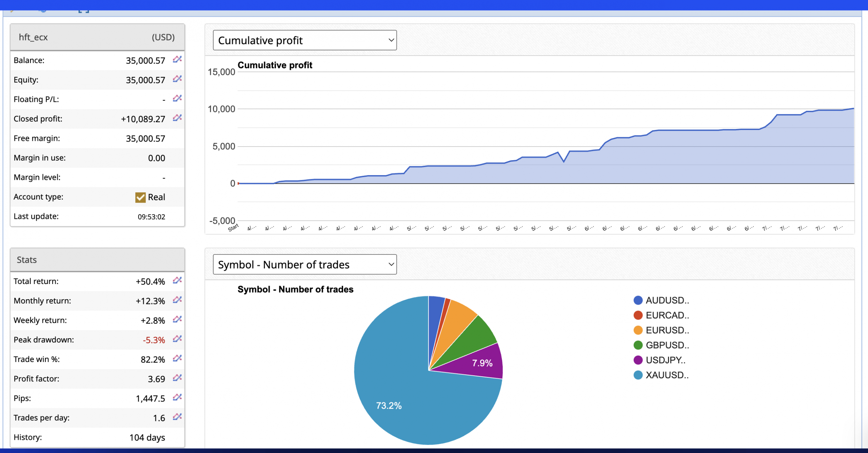This screenshot has width=868, height=453.
Task: Click the chart icon beside Balance
Action: click(x=177, y=59)
